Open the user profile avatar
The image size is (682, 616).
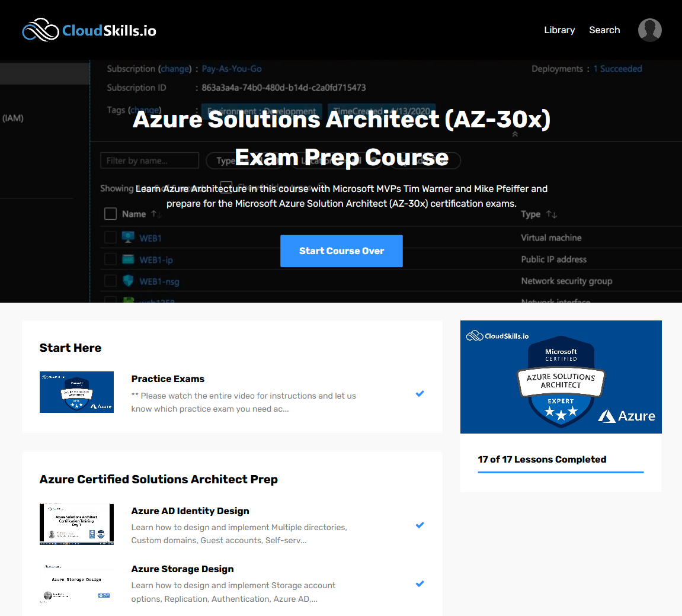pyautogui.click(x=649, y=30)
